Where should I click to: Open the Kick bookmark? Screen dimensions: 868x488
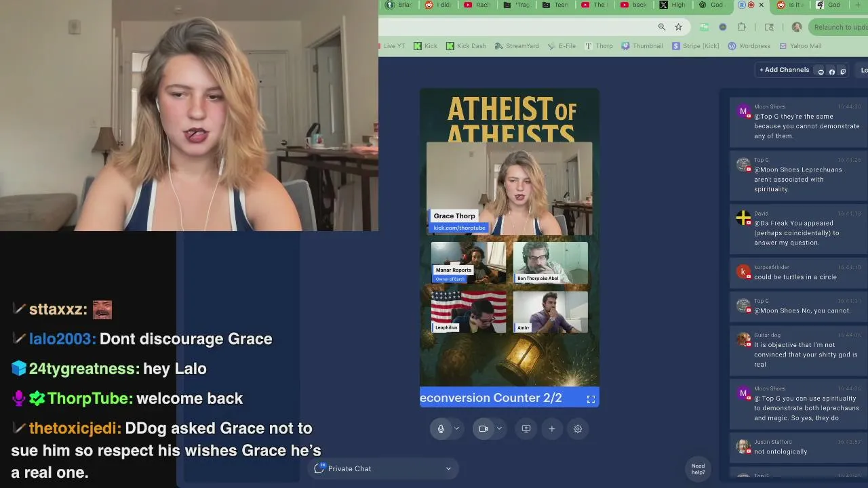(426, 46)
